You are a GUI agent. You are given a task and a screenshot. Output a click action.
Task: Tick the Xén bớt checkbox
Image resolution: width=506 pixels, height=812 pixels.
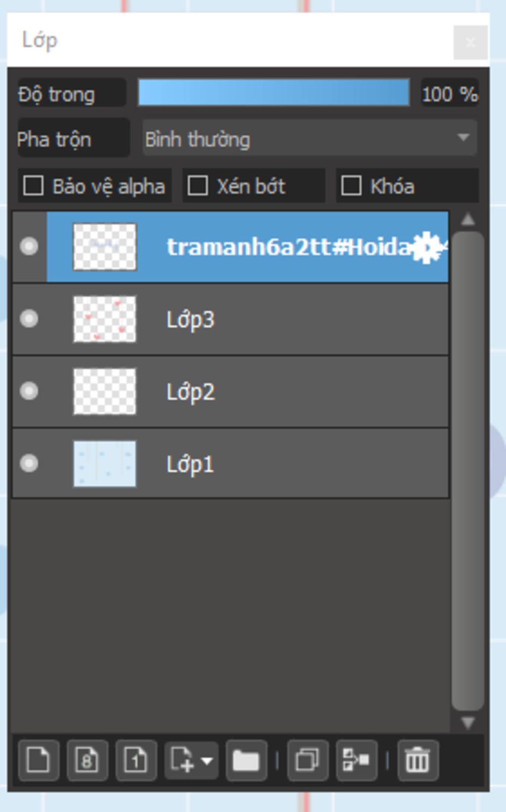point(198,186)
